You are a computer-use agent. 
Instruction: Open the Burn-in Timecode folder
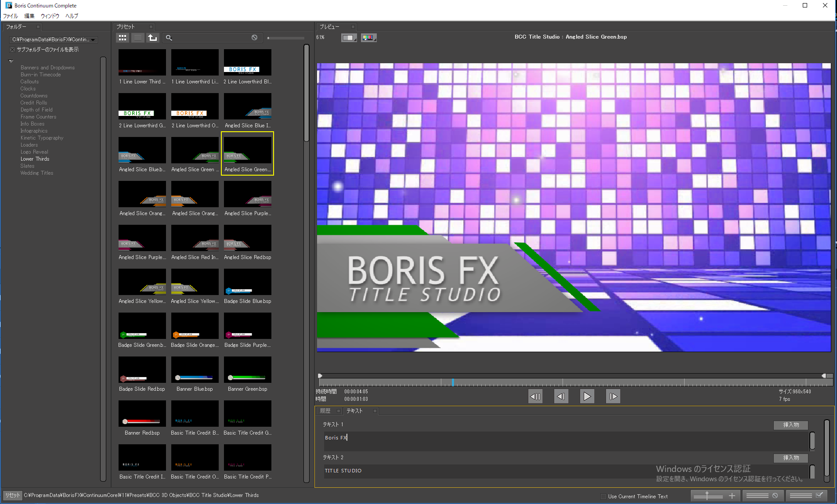click(x=40, y=75)
